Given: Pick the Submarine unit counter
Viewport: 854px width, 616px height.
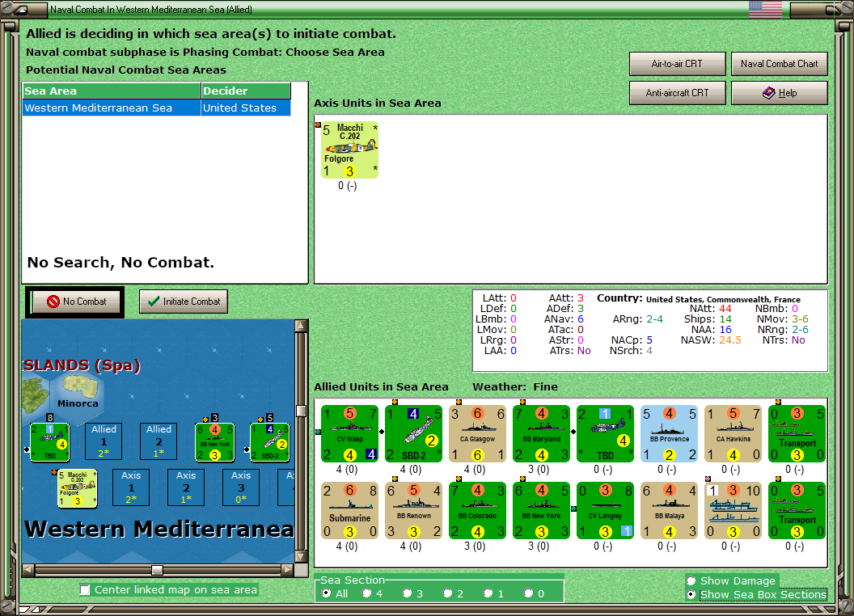Looking at the screenshot, I should point(349,510).
